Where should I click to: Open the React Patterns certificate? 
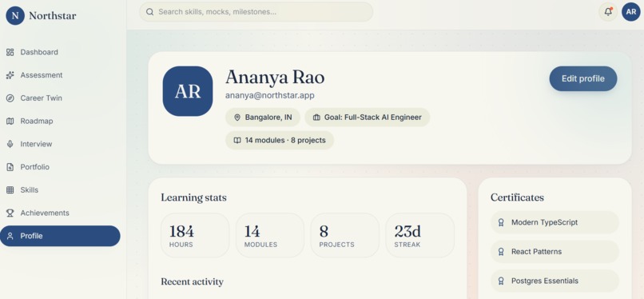pos(555,252)
